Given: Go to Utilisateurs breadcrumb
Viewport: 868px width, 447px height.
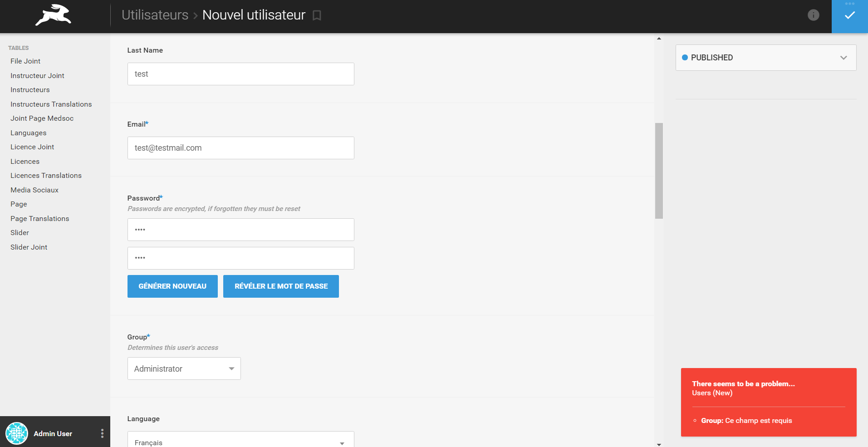Looking at the screenshot, I should (155, 15).
